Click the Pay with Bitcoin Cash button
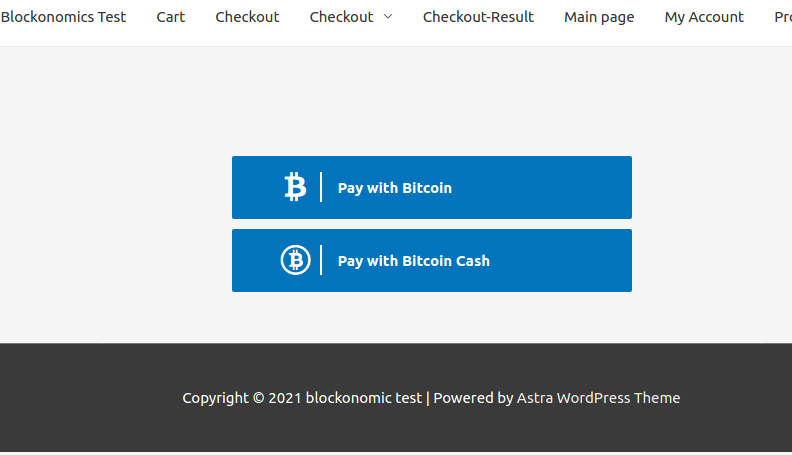Viewport: 792px width, 455px height. [x=432, y=261]
